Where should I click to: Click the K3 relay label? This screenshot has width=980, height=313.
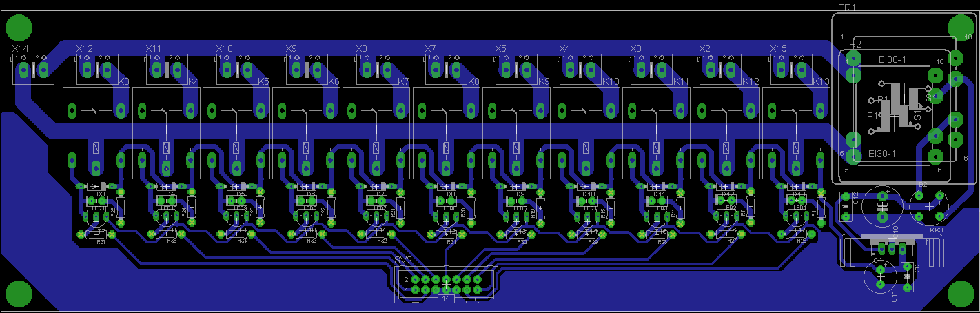tap(123, 82)
